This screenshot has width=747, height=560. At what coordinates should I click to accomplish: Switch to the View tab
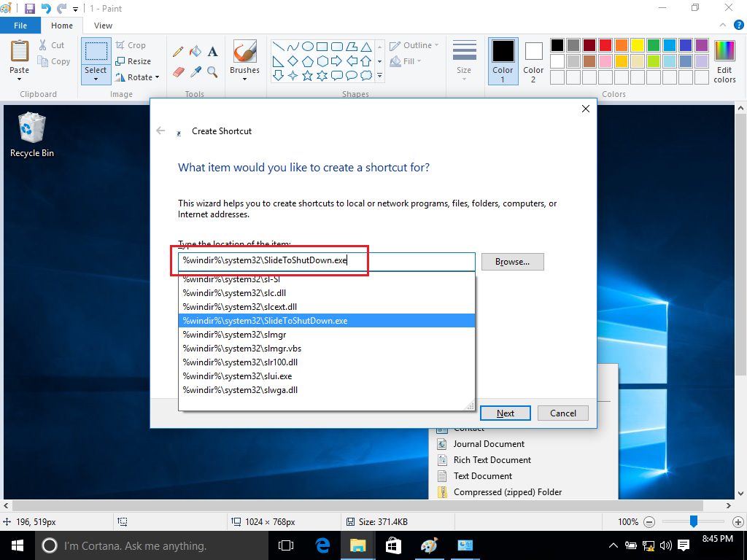point(104,26)
